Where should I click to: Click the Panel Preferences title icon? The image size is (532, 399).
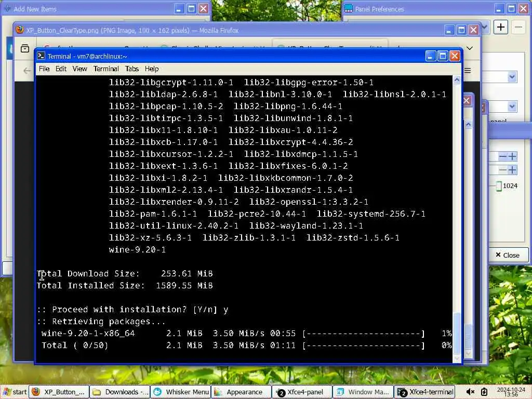coord(349,9)
